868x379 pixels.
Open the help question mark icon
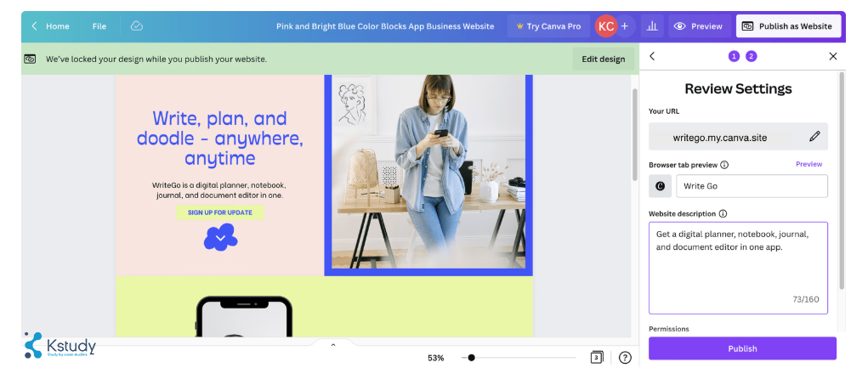625,358
